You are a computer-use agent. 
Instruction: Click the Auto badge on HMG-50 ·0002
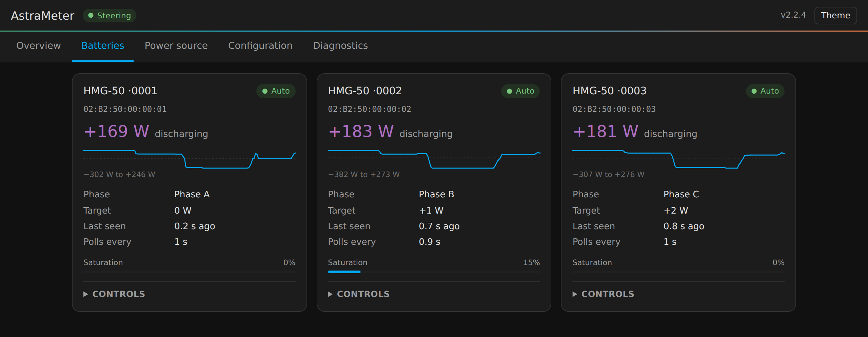520,91
